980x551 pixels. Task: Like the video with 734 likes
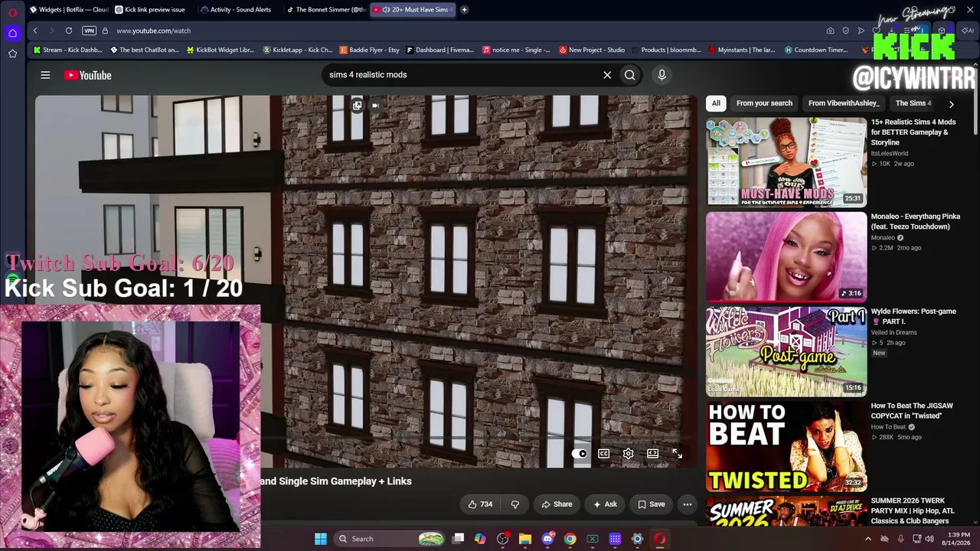(x=480, y=504)
